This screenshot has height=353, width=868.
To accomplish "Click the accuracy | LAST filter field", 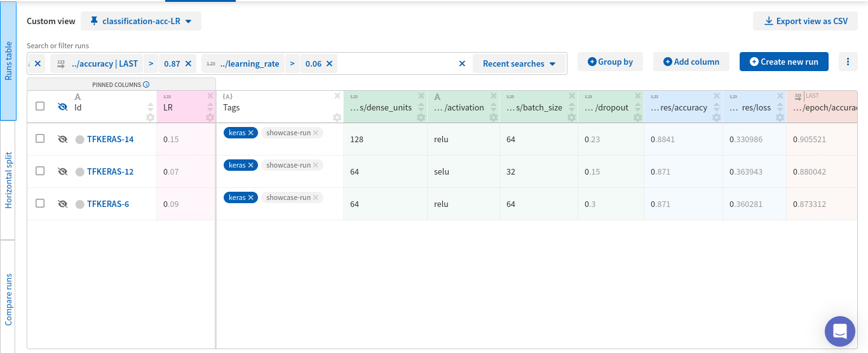I will point(97,63).
